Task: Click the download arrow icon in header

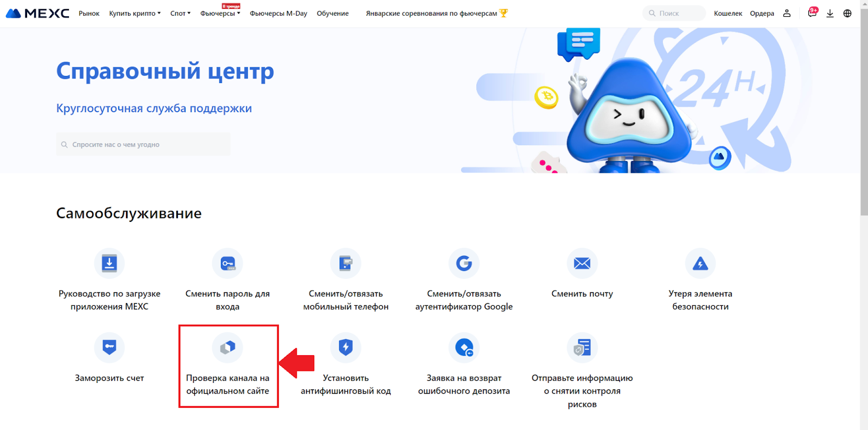Action: pyautogui.click(x=829, y=13)
